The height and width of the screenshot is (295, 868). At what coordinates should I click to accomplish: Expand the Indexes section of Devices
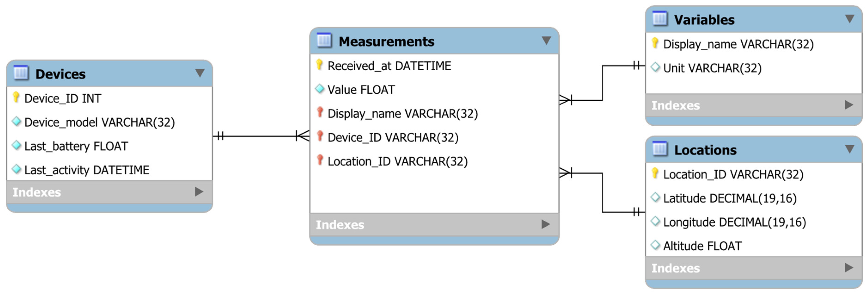pos(199,192)
